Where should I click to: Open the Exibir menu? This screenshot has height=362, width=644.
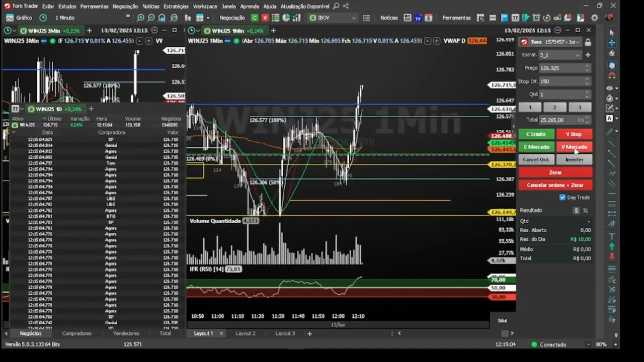pos(48,6)
